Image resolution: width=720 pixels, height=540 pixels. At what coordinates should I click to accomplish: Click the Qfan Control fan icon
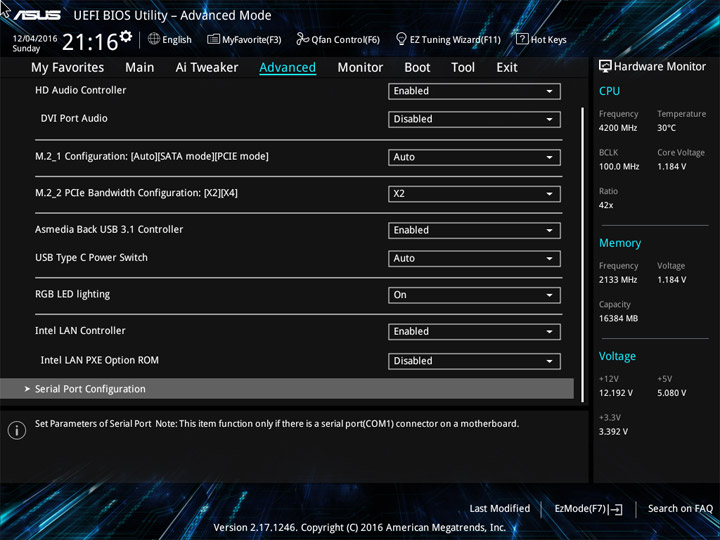click(x=302, y=39)
